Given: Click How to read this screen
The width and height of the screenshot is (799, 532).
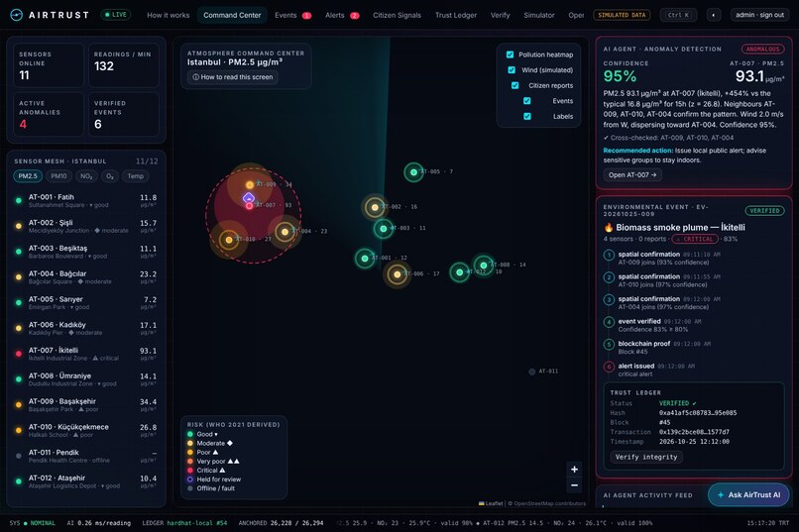Looking at the screenshot, I should [232, 77].
